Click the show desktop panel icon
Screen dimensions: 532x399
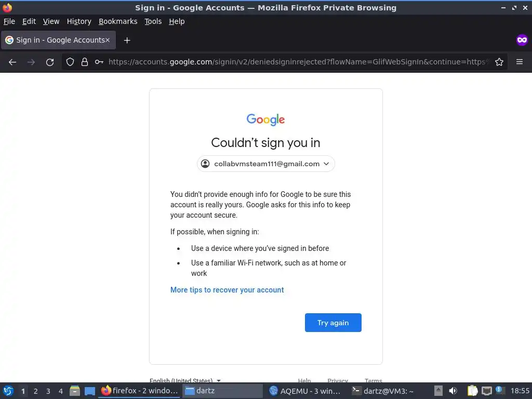[89, 391]
